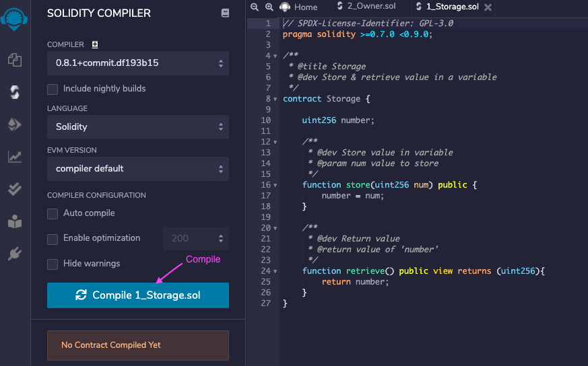Open the compiler version dropdown 0.8.1+commit.df193b15
The width and height of the screenshot is (588, 366).
(138, 63)
